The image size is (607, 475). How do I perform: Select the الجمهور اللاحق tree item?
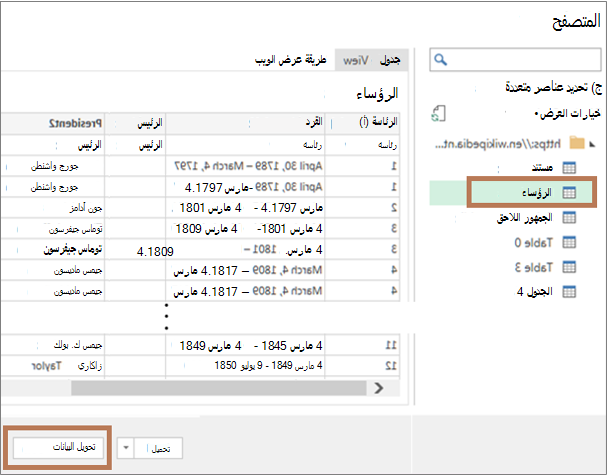pos(525,218)
